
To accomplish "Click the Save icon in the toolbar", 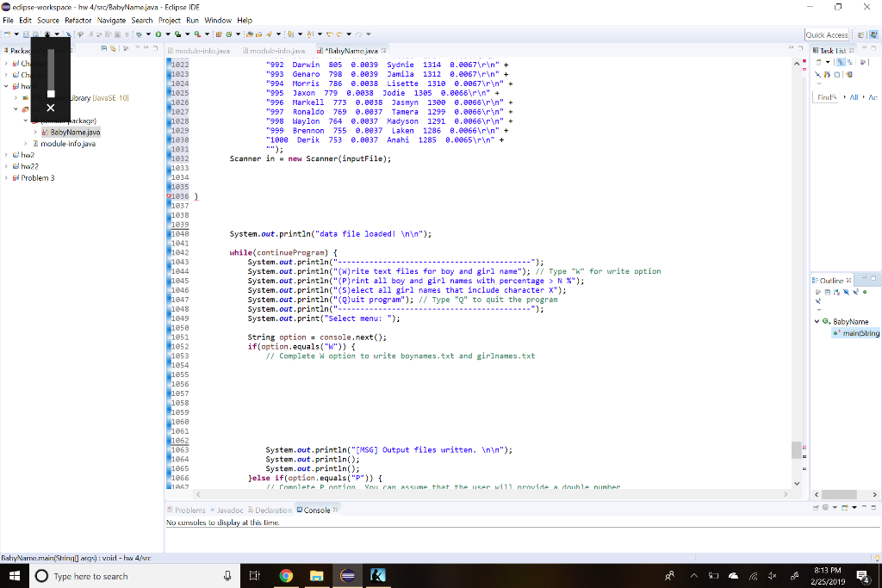I will [25, 34].
